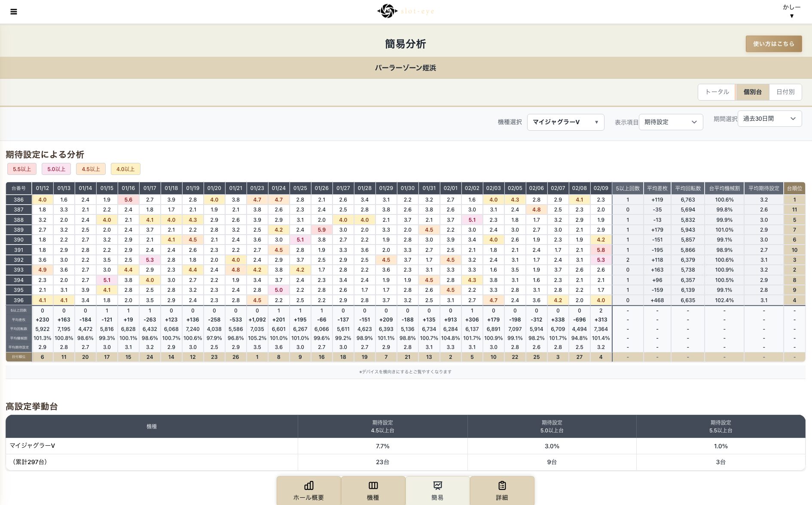Expand the 期待設定 display item dropdown
This screenshot has height=505, width=812.
point(671,122)
